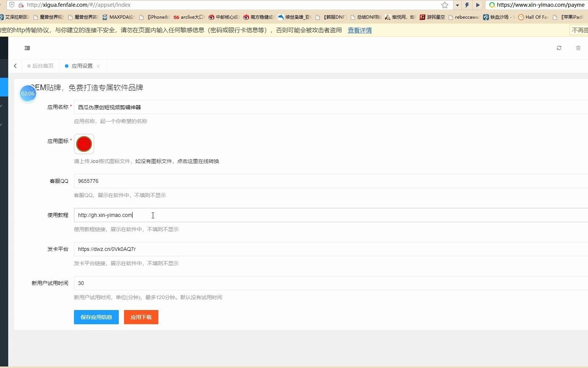Click the 02:06 timer bubble
Viewport: 588px width, 368px height.
[28, 93]
